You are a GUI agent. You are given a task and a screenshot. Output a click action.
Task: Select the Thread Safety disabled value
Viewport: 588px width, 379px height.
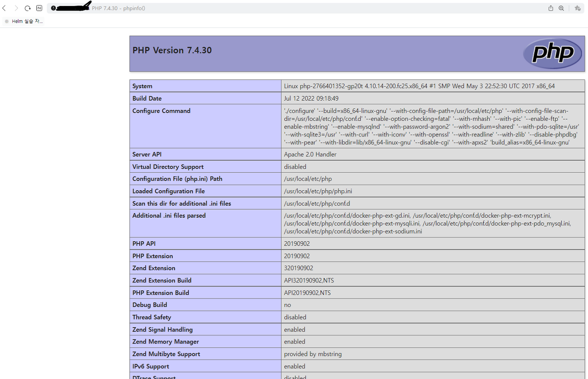coord(295,317)
